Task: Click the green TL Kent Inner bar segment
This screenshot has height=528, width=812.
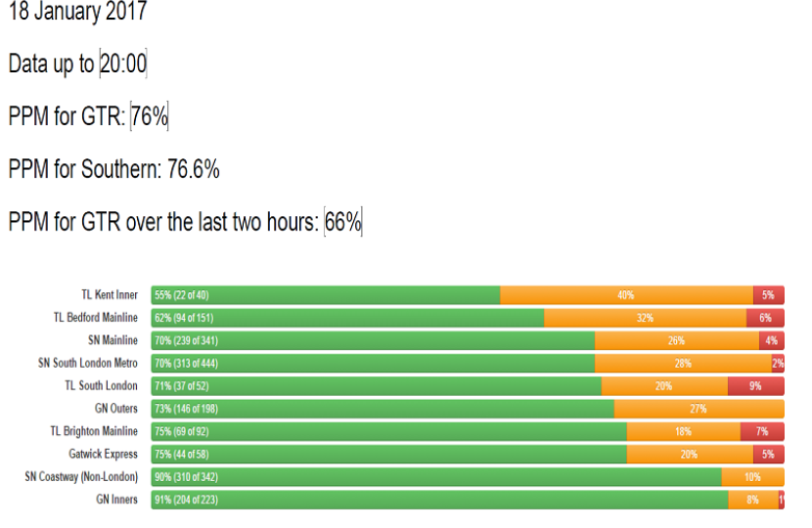Action: pos(326,294)
